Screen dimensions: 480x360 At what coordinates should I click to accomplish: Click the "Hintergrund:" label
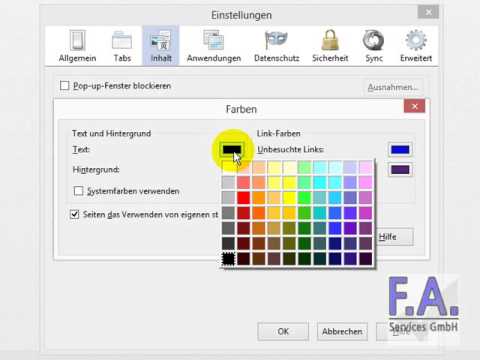click(96, 170)
